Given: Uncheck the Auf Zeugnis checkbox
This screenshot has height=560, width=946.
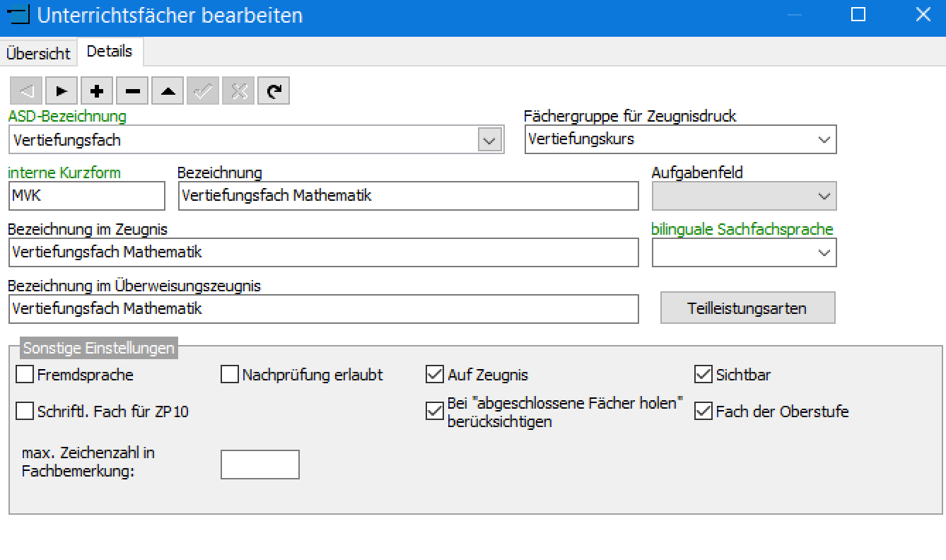Looking at the screenshot, I should point(435,374).
